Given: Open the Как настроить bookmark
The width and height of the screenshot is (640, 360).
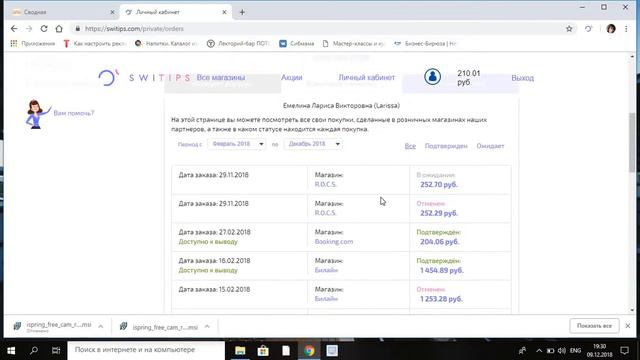Looking at the screenshot, I should (x=95, y=43).
